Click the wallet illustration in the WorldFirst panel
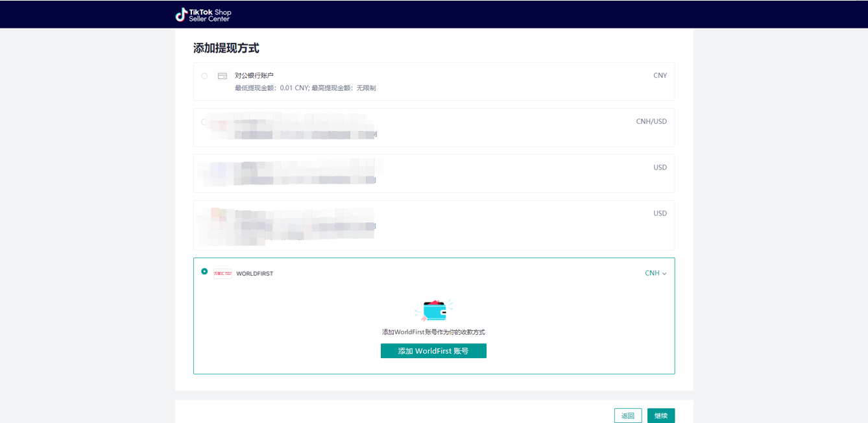868x423 pixels. [x=435, y=309]
